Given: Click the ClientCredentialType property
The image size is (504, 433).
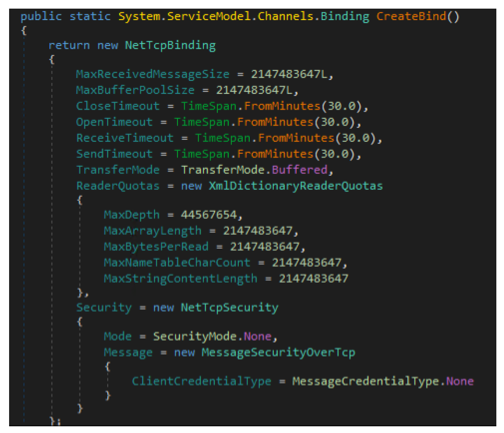Looking at the screenshot, I should [202, 381].
